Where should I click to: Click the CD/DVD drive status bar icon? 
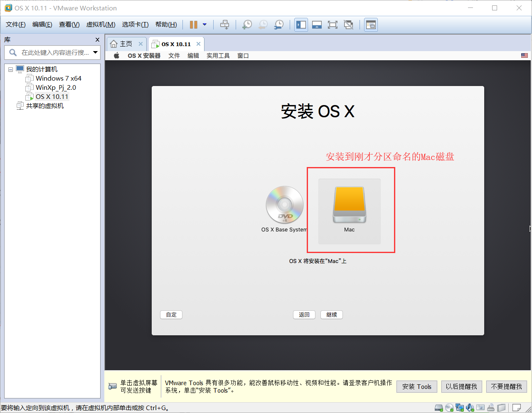pos(449,408)
